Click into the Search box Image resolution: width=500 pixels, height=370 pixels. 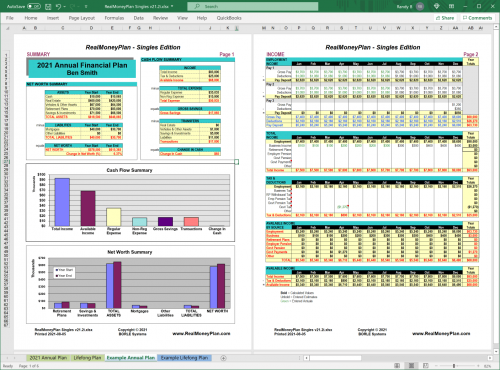tap(253, 6)
